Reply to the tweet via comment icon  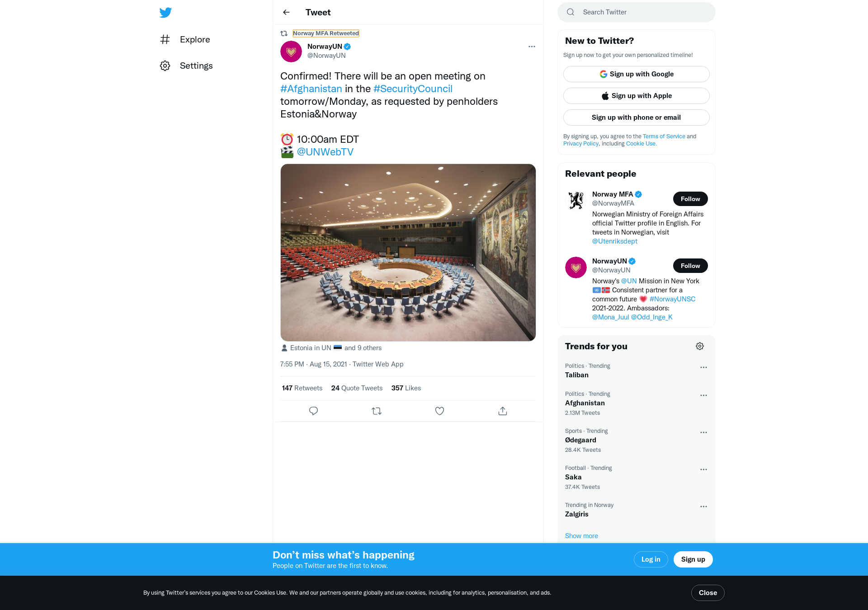pyautogui.click(x=313, y=411)
